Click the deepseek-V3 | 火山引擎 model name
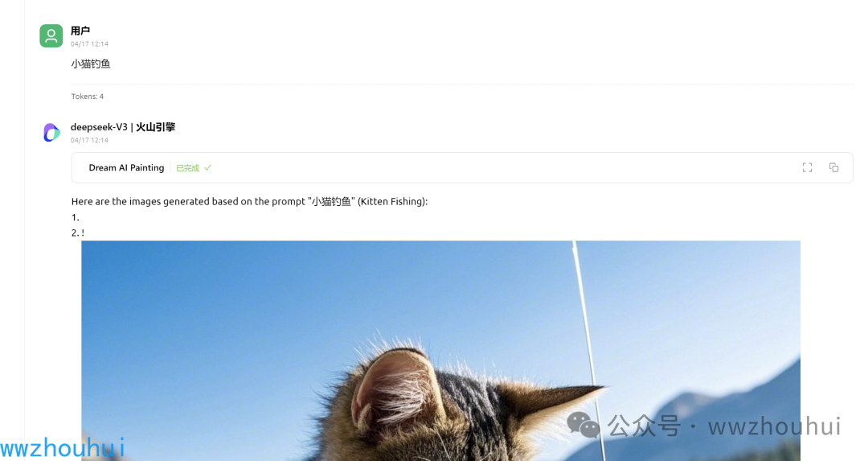This screenshot has width=868, height=461. 123,127
